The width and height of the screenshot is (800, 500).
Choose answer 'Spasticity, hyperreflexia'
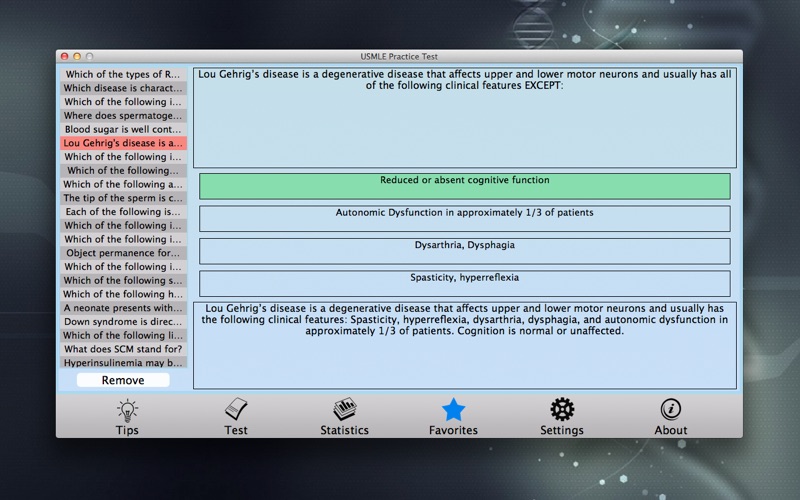(x=465, y=283)
